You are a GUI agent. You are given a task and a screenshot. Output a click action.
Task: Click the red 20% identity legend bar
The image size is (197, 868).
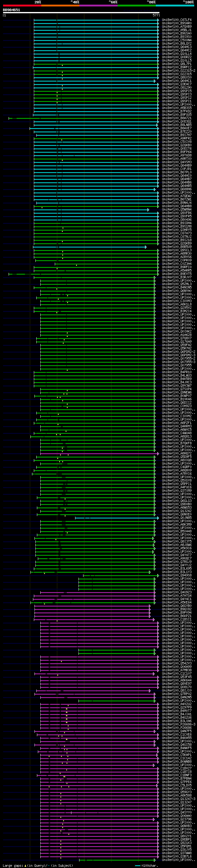pyautogui.click(x=22, y=6)
